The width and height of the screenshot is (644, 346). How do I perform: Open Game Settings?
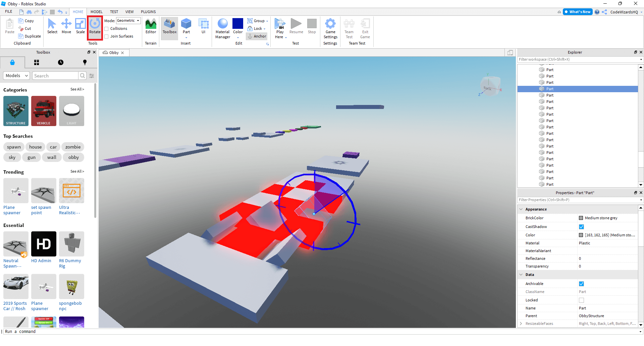point(330,28)
